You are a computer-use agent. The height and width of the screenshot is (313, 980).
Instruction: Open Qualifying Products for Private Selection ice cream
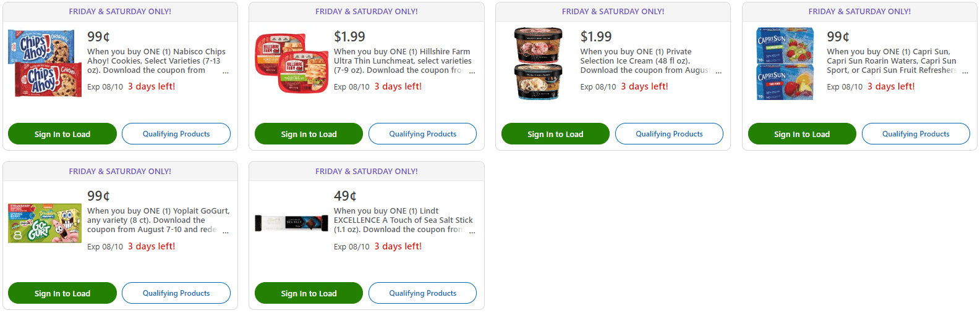[669, 134]
